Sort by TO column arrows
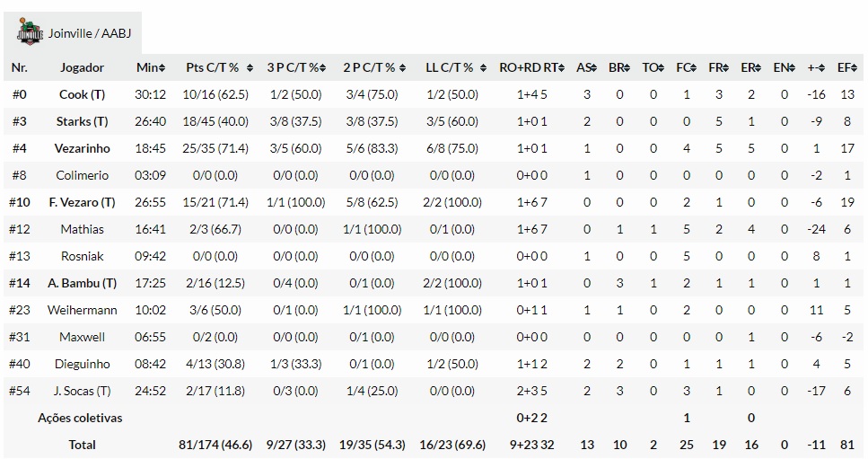Screen dimensions: 868x459 (x=660, y=67)
